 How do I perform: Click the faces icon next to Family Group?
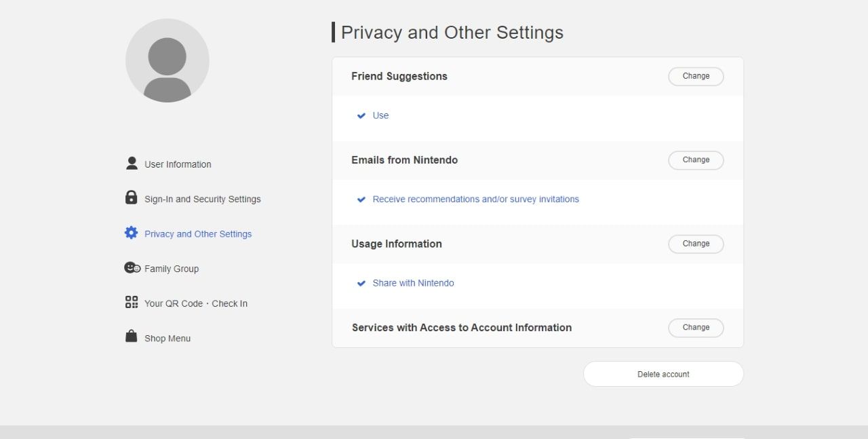point(131,267)
